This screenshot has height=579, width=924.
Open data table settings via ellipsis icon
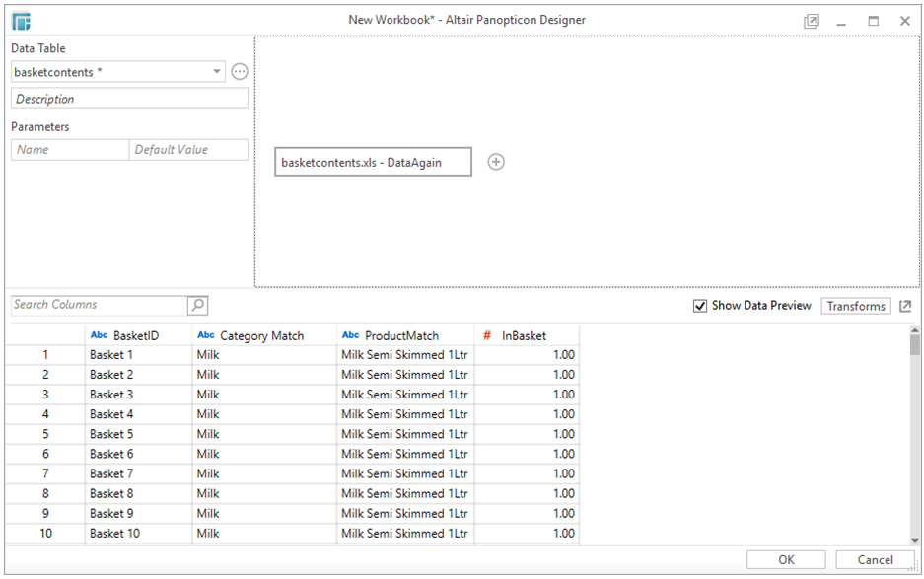(240, 71)
